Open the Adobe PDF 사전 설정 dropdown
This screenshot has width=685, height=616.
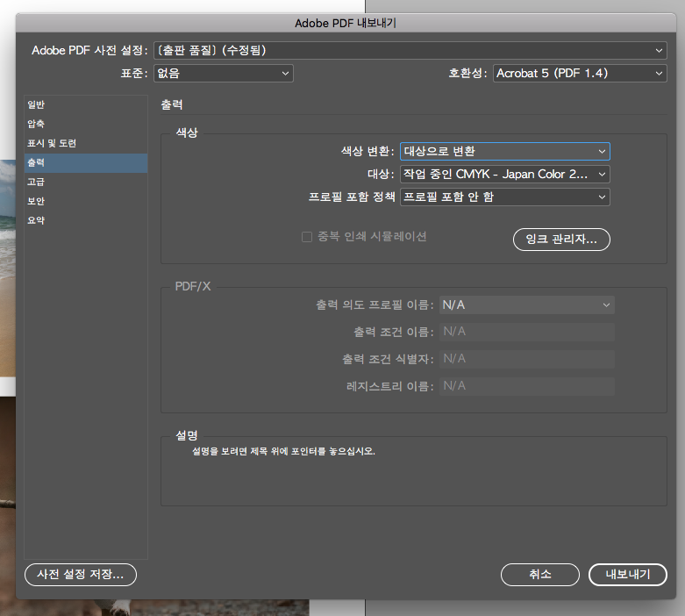pyautogui.click(x=410, y=51)
